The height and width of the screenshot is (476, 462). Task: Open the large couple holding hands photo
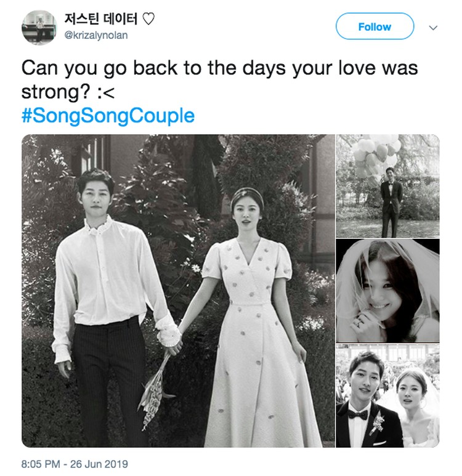[178, 291]
